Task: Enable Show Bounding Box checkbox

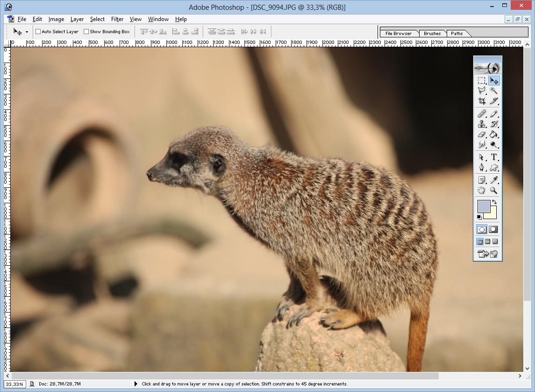Action: point(86,32)
